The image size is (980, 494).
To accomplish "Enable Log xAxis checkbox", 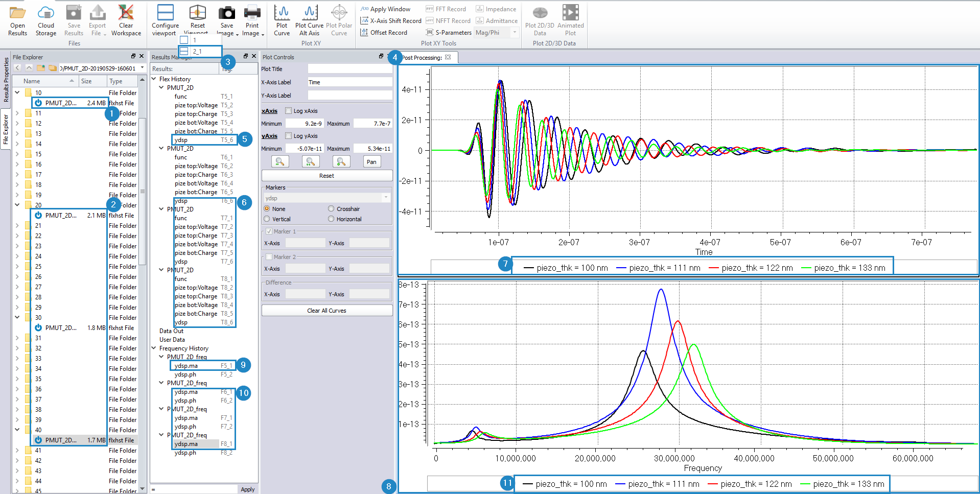I will click(x=289, y=111).
